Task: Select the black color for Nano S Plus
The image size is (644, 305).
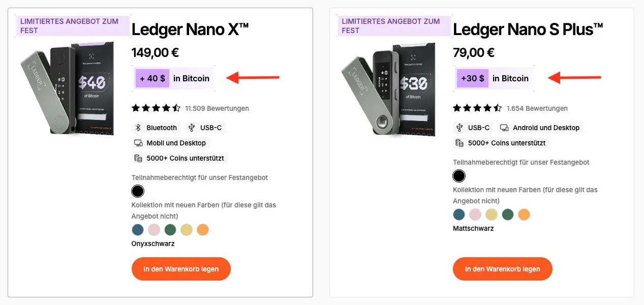Action: coord(459,176)
